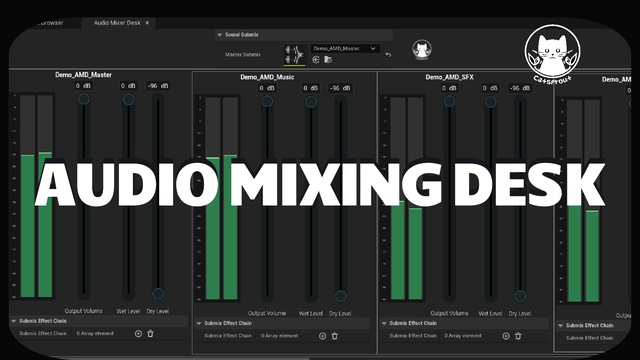The width and height of the screenshot is (640, 360).
Task: Click '0 Array element' in Demo_AMD_Master chain
Action: (x=95, y=333)
